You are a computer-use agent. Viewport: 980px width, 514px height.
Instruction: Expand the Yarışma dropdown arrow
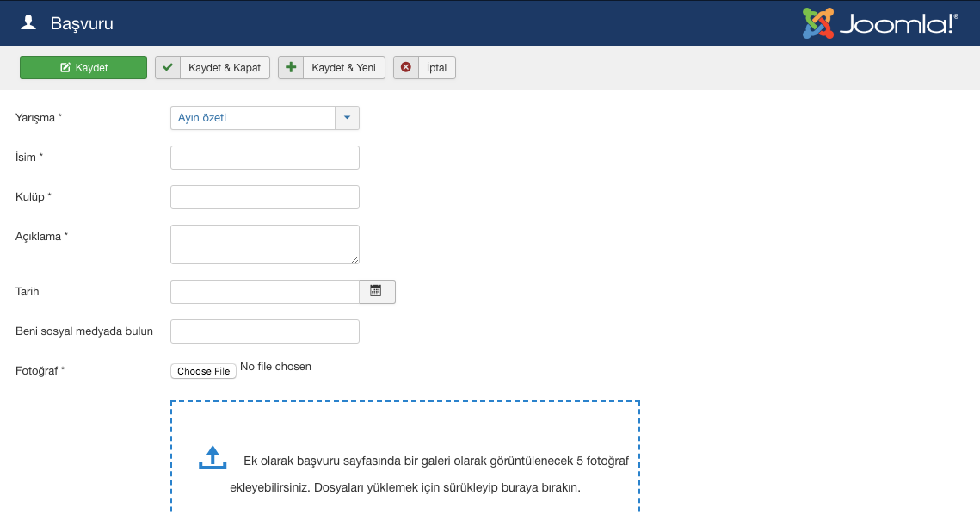347,118
